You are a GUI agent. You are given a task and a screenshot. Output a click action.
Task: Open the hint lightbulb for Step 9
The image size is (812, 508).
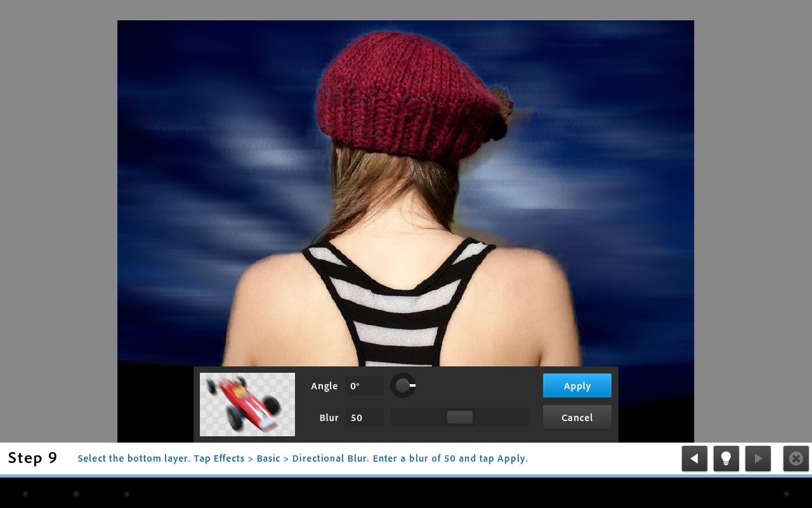[x=726, y=458]
